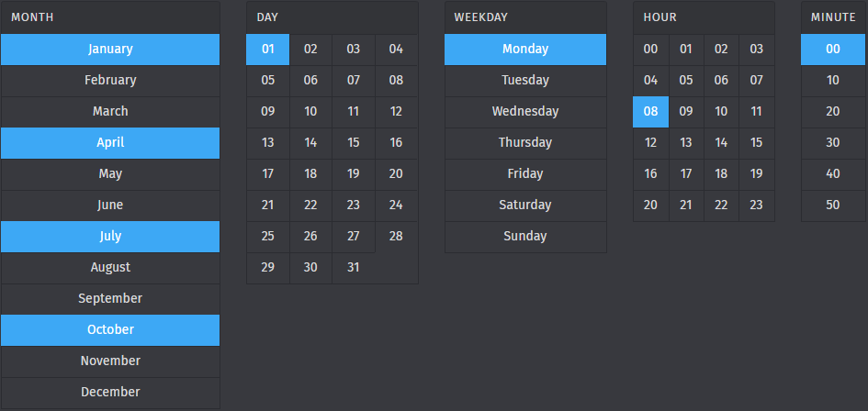Select Wednesday as a weekday

(525, 112)
